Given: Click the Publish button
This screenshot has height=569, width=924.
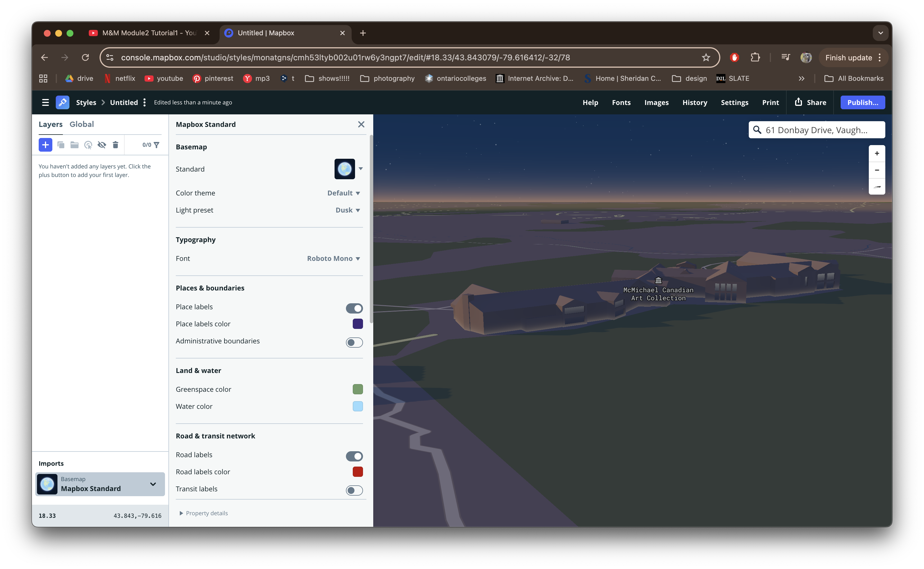Looking at the screenshot, I should pyautogui.click(x=862, y=102).
